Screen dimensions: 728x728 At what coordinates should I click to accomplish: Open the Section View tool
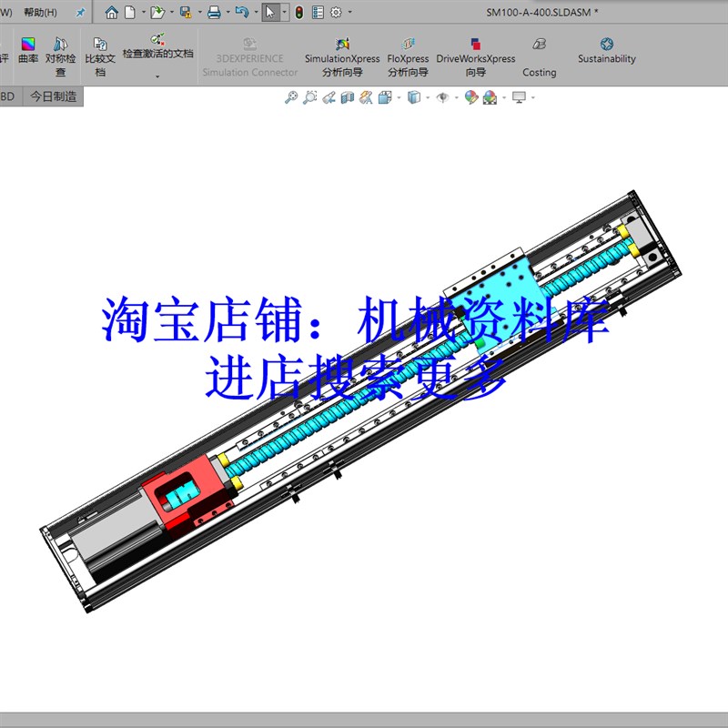pyautogui.click(x=347, y=96)
